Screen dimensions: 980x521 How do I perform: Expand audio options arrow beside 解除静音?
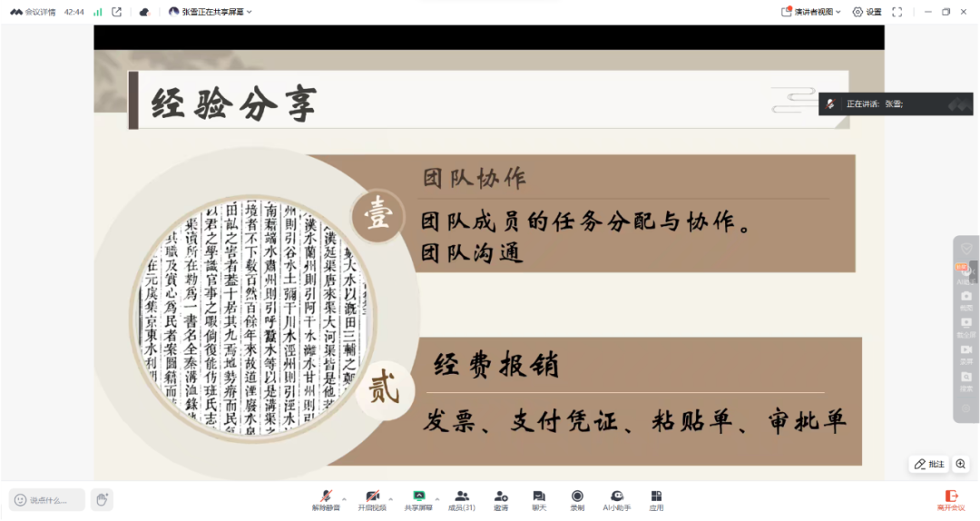[x=345, y=499]
